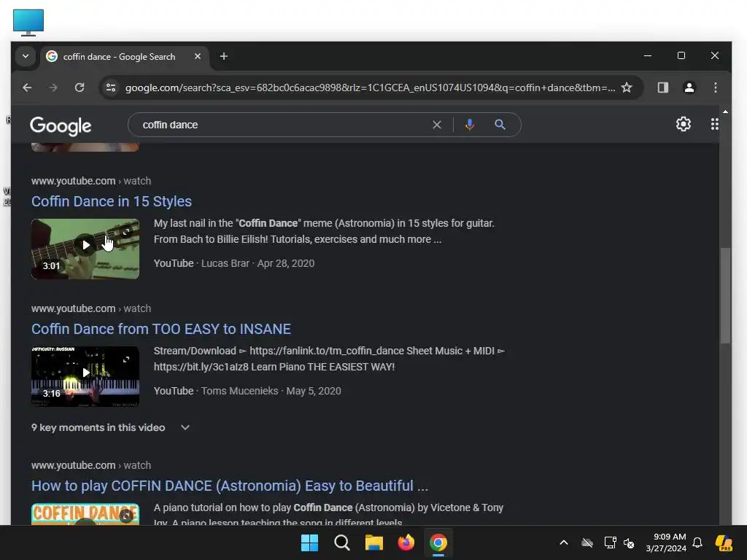Open Coffin Dance from TOO EASY to INSANE

(x=161, y=329)
